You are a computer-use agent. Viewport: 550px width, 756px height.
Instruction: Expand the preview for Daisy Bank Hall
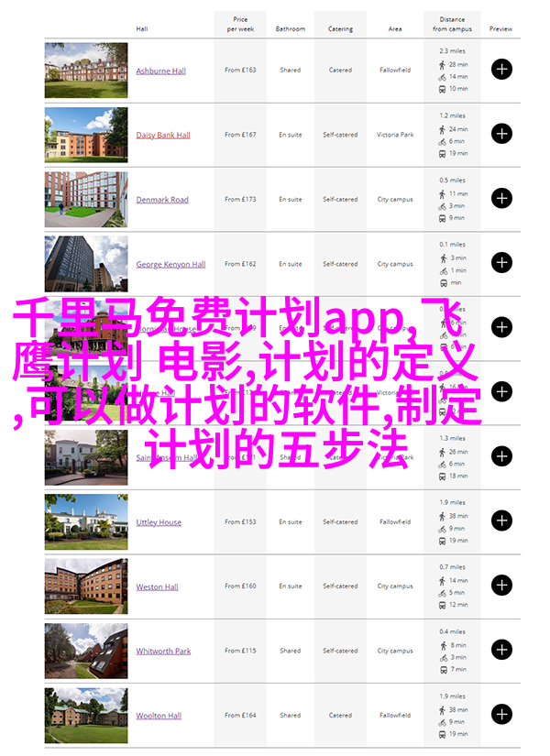[501, 134]
